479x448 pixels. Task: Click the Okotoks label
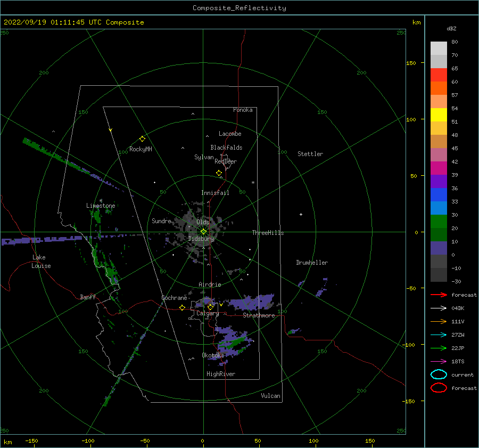click(x=213, y=355)
